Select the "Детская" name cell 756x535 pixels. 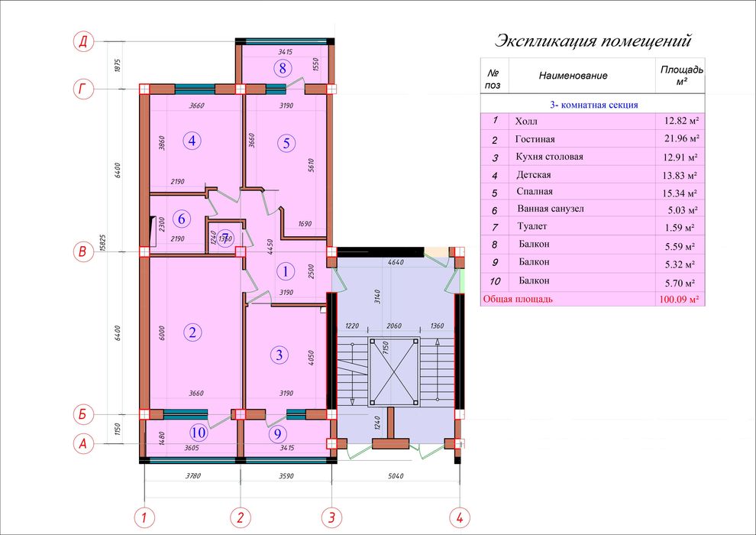[533, 174]
